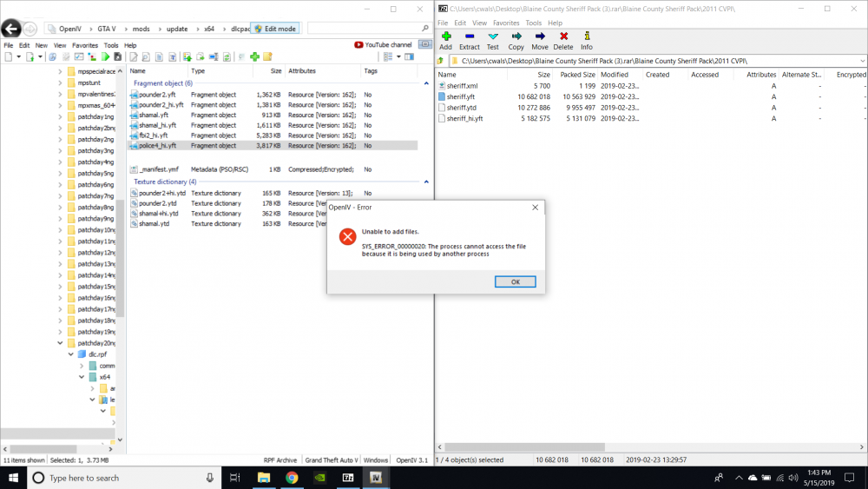This screenshot has height=489, width=868.
Task: Open the 7-Zip Tools menu
Action: coord(533,23)
